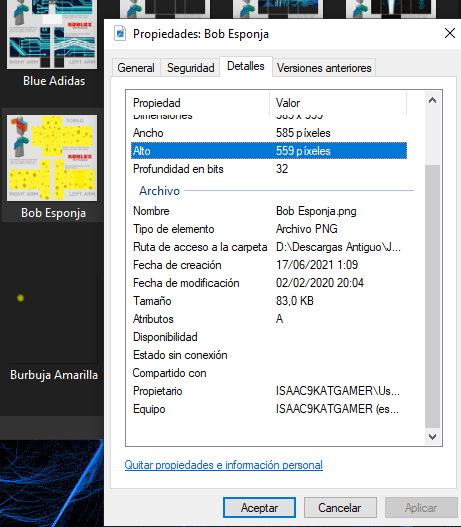Viewport: 461px width, 527px height.
Task: Select the Atributos property row
Action: (x=269, y=319)
